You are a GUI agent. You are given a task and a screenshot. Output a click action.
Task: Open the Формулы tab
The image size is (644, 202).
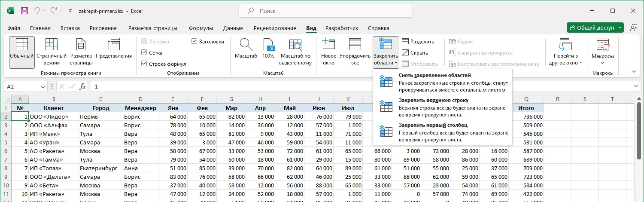201,28
